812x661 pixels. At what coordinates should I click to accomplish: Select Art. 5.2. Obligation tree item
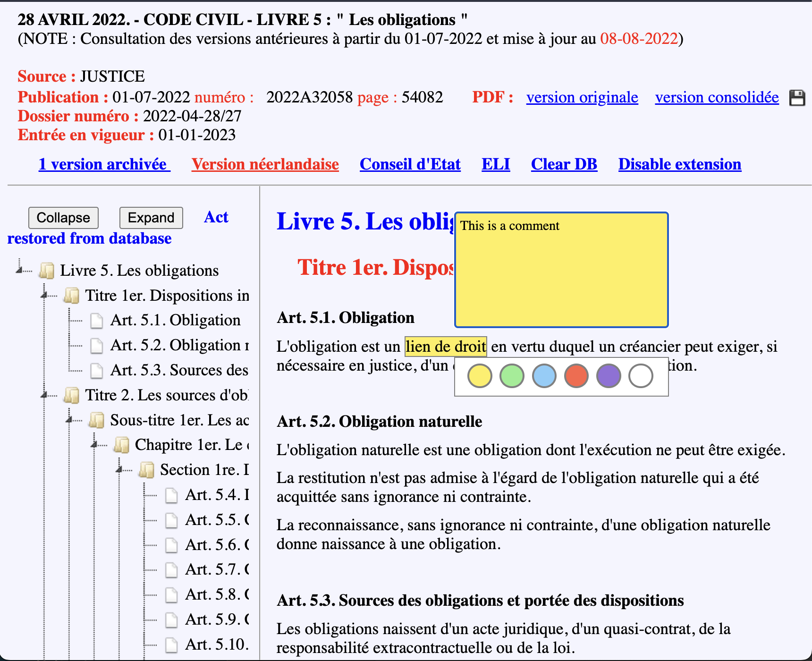(x=179, y=346)
